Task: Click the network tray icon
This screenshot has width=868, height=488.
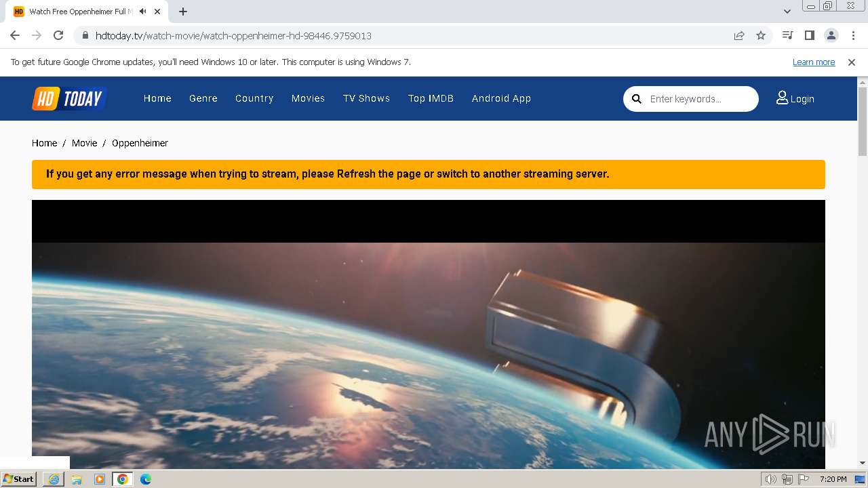Action: [x=787, y=479]
